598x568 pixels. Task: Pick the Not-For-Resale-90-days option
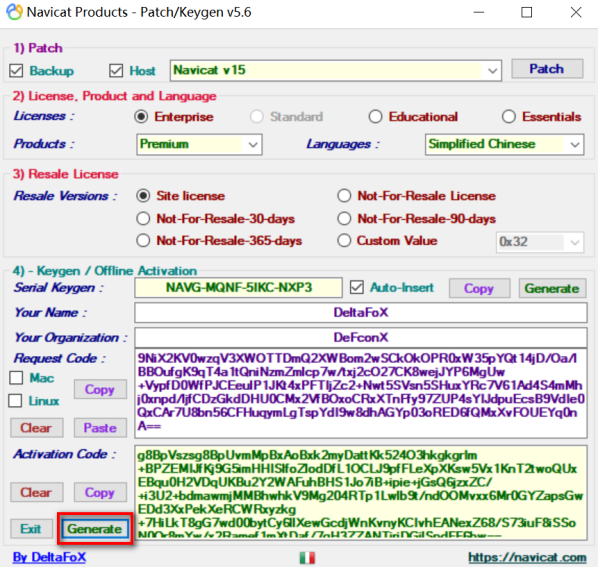(x=344, y=219)
